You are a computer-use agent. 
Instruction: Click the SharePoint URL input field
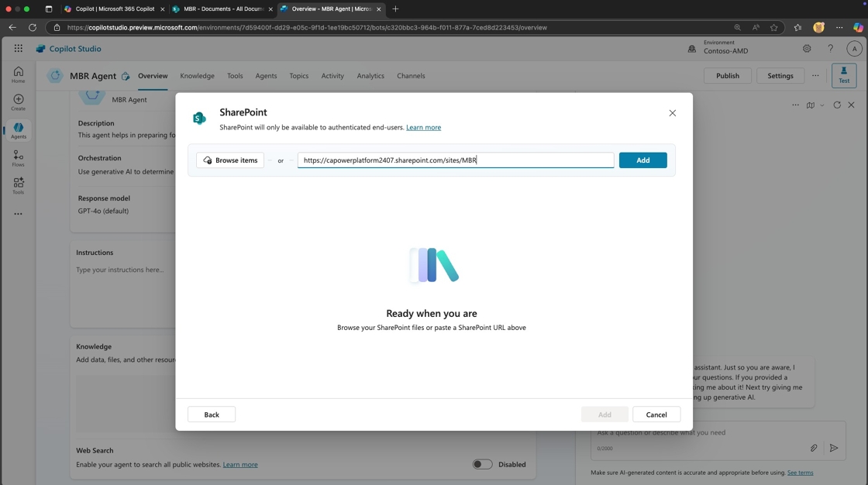[456, 160]
